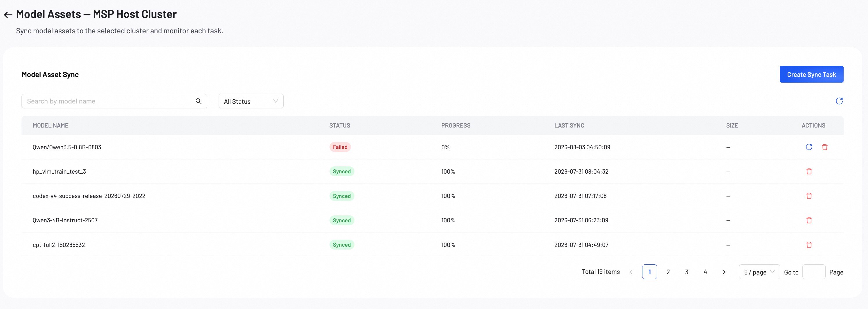Click last sync time 2026-07-31 04:49:07
This screenshot has width=868, height=309.
(581, 245)
